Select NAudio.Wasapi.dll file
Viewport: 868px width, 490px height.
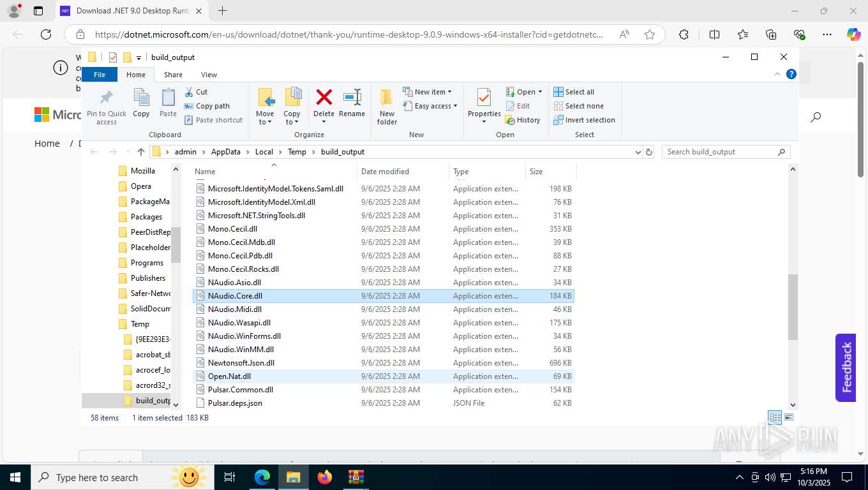coord(383,323)
